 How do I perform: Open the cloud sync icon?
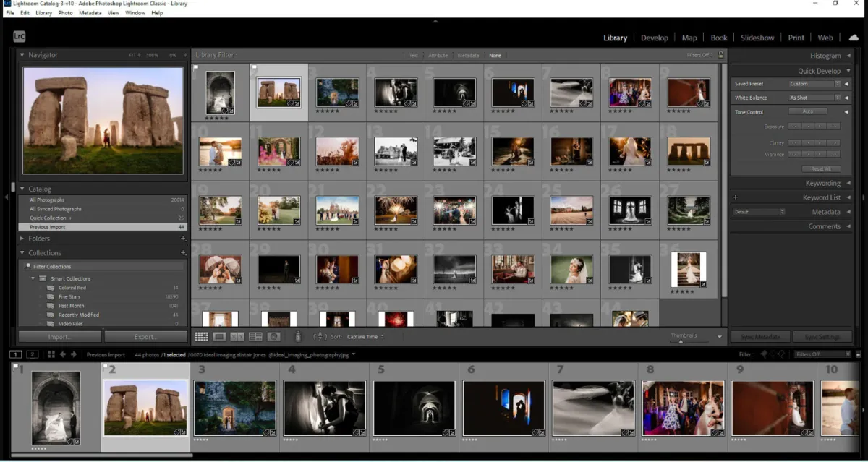click(854, 37)
